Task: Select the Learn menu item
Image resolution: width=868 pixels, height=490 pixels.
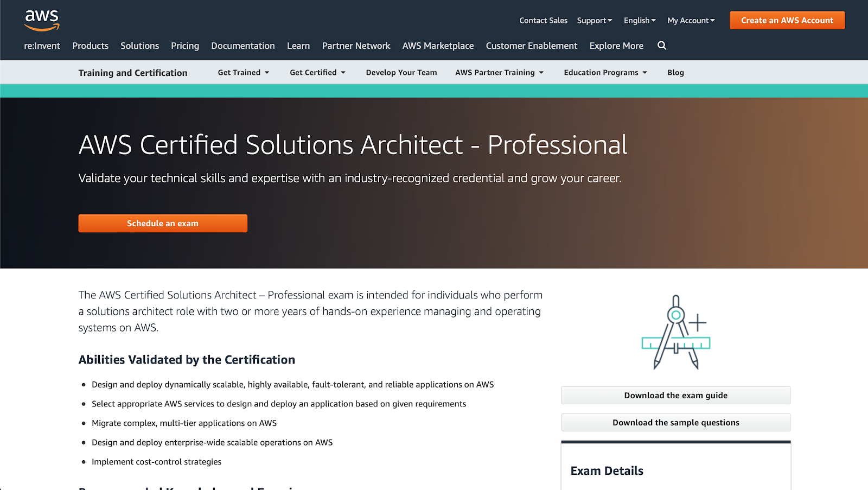Action: coord(298,46)
